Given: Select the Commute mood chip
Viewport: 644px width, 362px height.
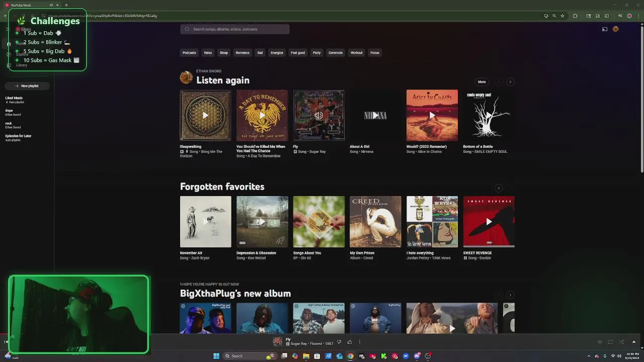Looking at the screenshot, I should tap(336, 53).
